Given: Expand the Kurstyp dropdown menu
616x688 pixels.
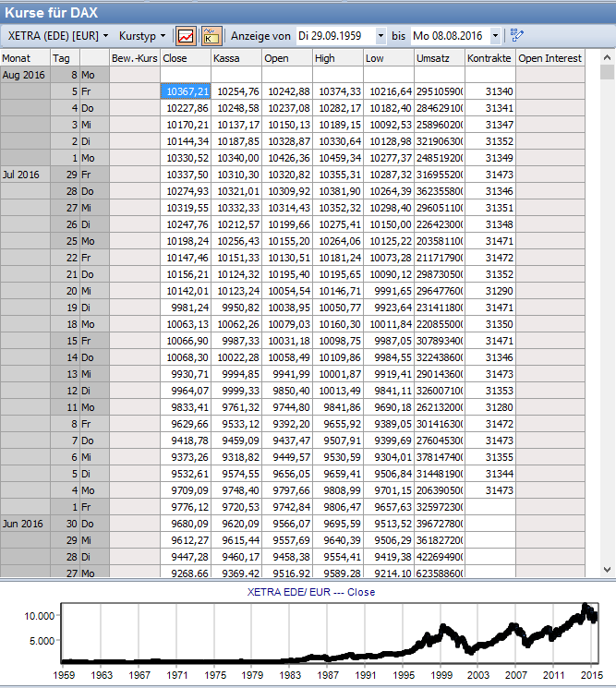Looking at the screenshot, I should 142,35.
